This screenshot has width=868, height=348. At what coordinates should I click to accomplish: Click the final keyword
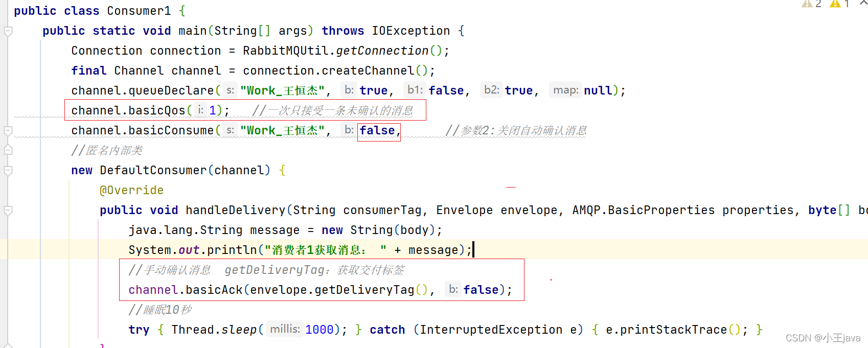click(x=89, y=71)
